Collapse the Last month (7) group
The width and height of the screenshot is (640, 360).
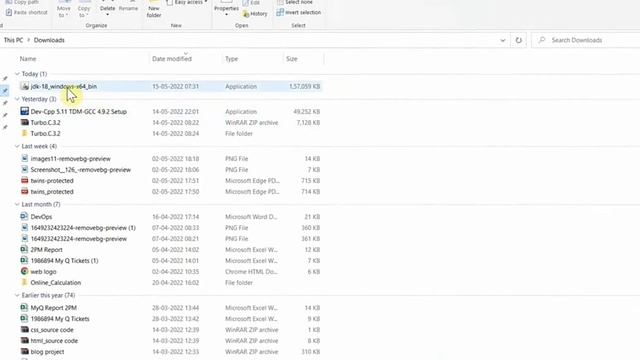point(17,204)
